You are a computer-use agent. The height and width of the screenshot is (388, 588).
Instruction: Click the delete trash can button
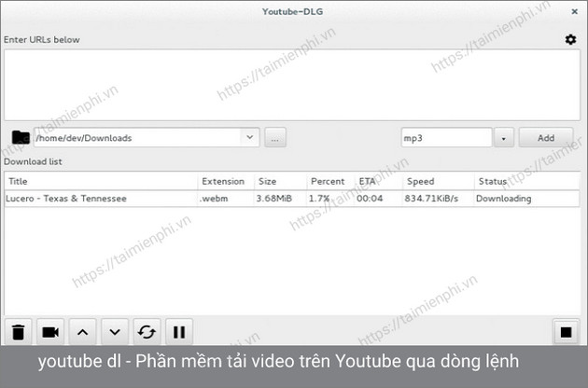[18, 332]
